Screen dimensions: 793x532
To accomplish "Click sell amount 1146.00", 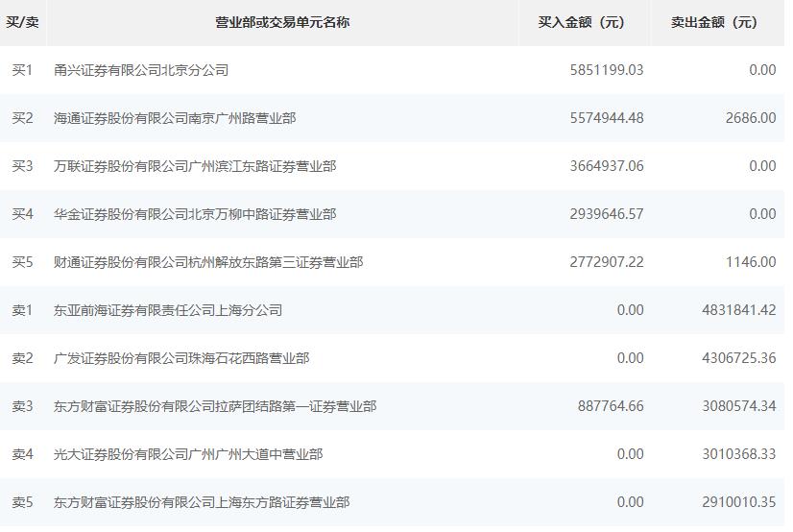I will (751, 262).
